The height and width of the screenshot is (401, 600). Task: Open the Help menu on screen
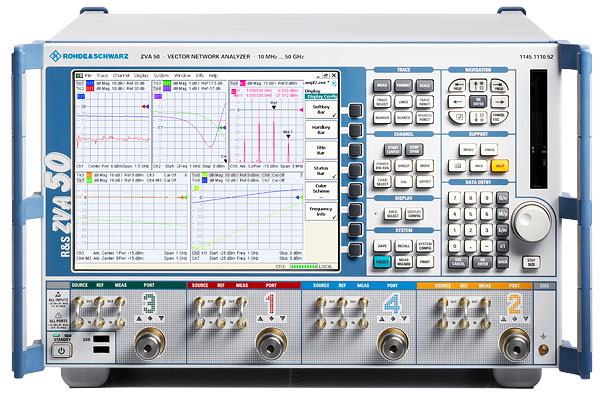213,75
